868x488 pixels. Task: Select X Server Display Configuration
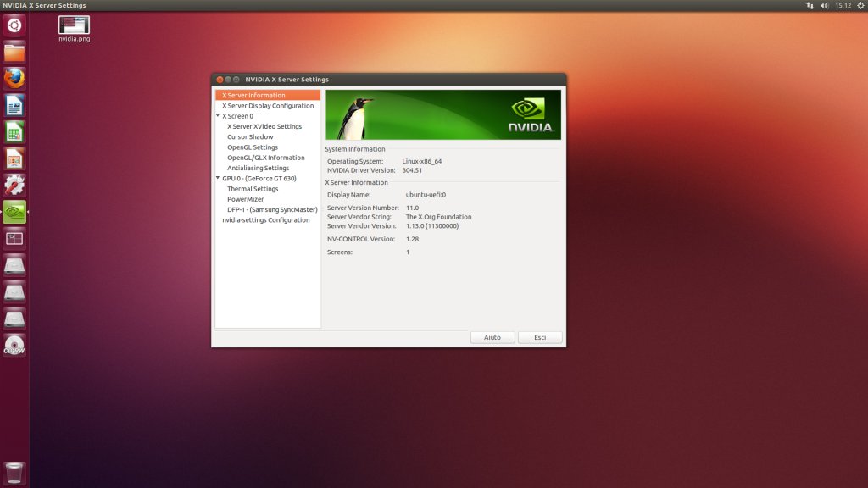coord(268,106)
